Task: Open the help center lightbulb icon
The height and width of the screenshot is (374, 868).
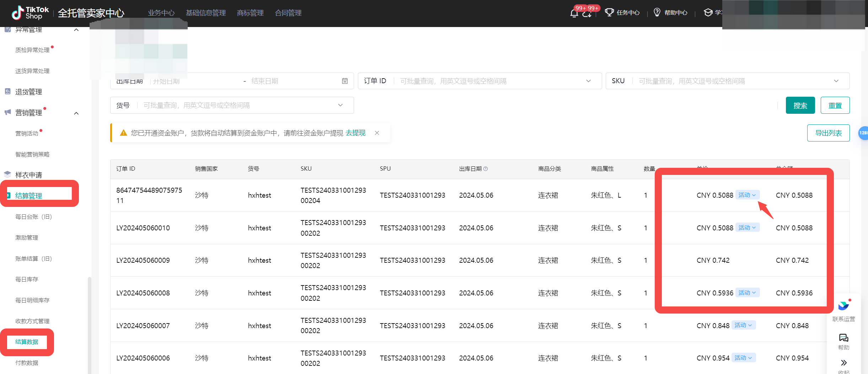Action: (657, 12)
